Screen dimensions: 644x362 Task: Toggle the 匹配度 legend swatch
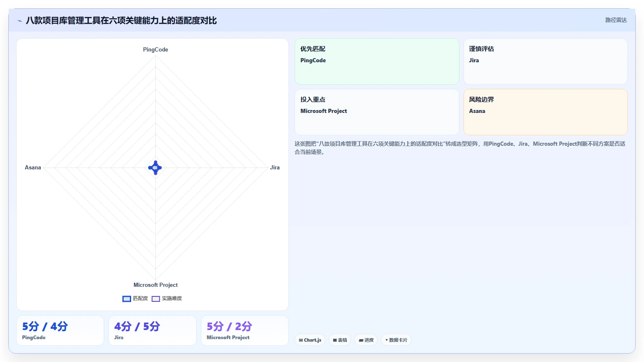coord(127,298)
